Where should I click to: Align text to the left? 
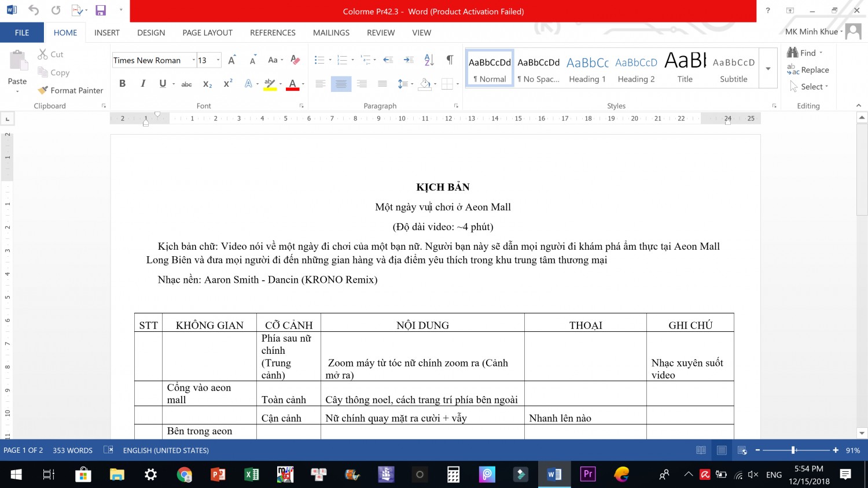coord(321,84)
